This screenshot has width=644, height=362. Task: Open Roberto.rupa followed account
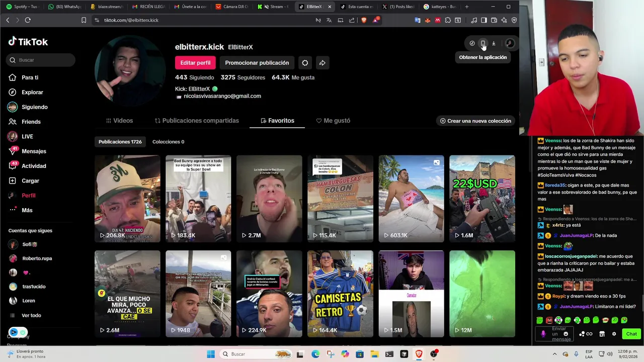pos(30,258)
